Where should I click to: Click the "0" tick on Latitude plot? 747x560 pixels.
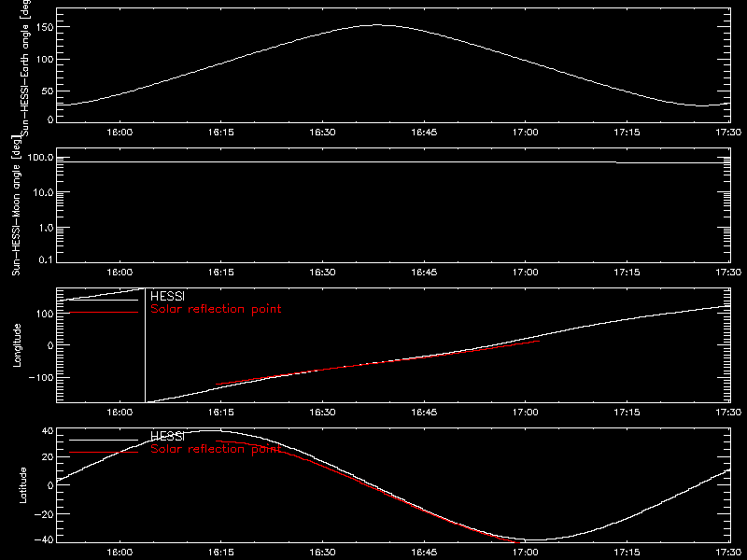coord(50,485)
